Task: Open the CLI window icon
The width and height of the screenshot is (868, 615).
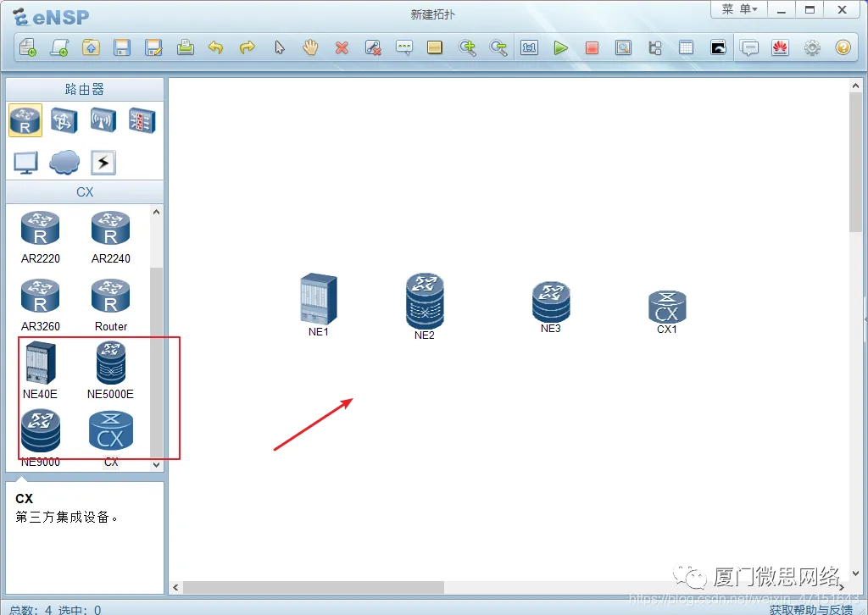Action: pos(718,47)
